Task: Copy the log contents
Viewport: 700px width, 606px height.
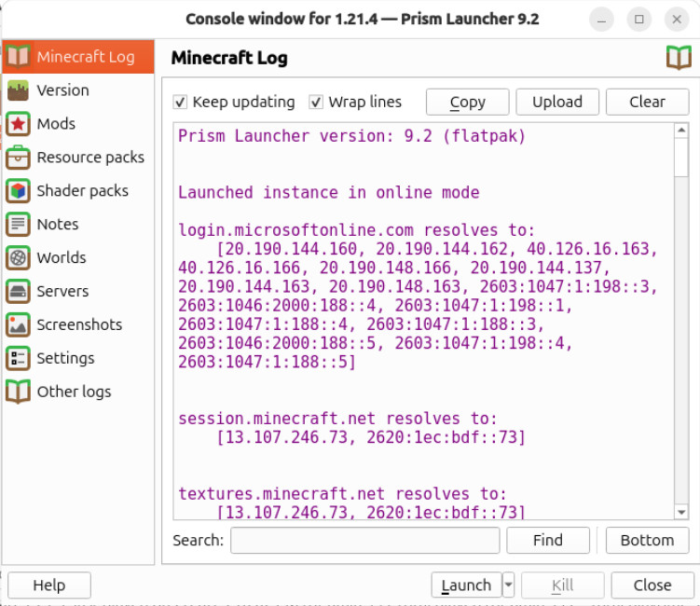Action: tap(467, 102)
